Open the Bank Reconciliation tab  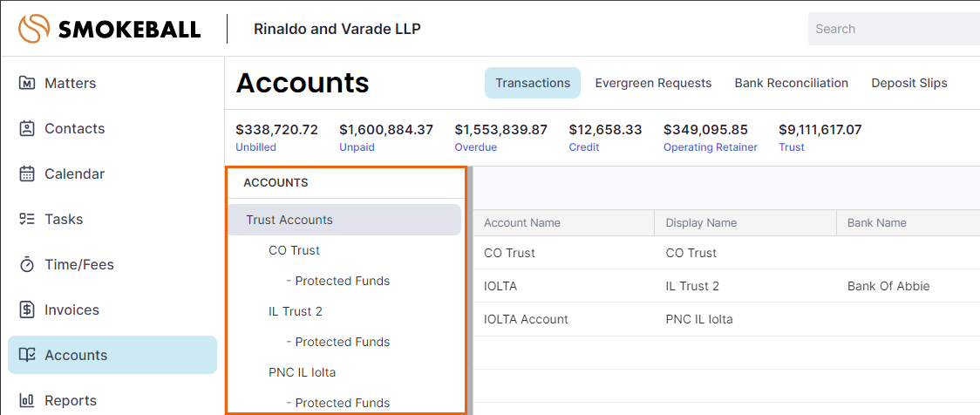[792, 83]
